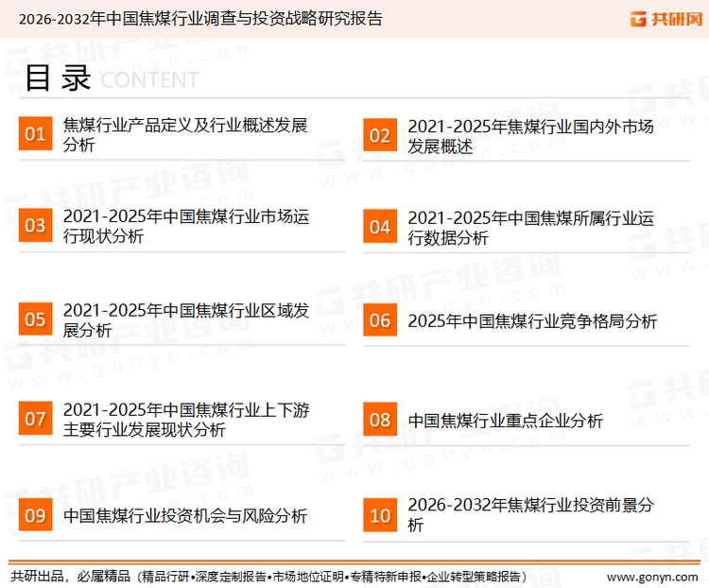Select the orange 06 chapter number box
The image size is (709, 588).
[380, 320]
